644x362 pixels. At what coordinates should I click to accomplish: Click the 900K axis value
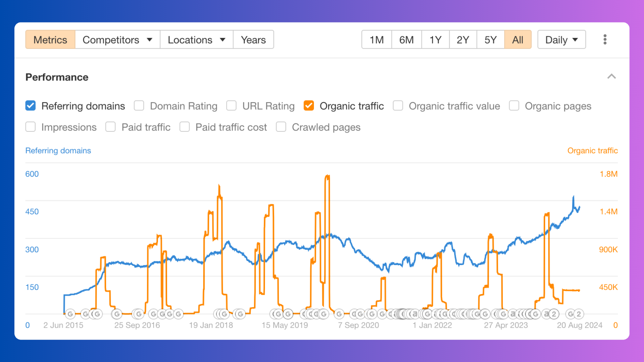click(608, 249)
